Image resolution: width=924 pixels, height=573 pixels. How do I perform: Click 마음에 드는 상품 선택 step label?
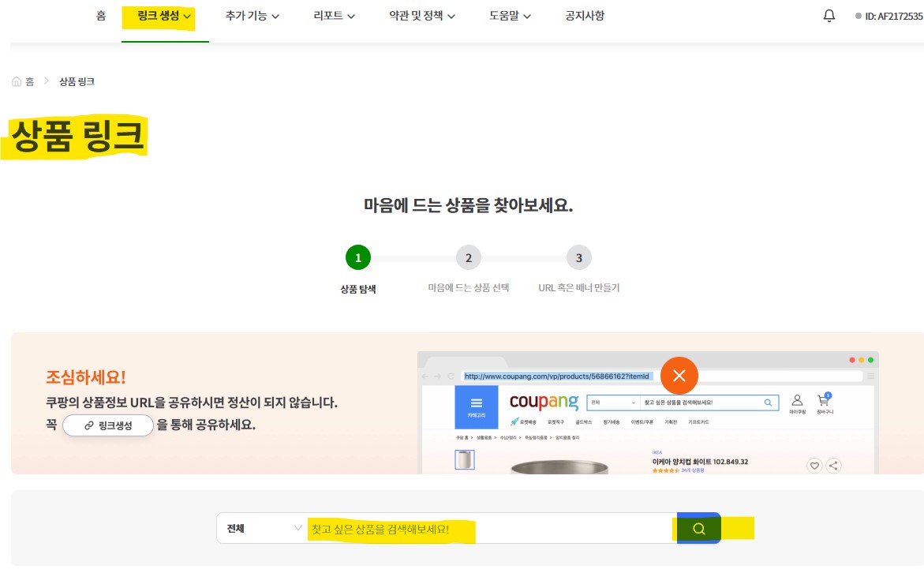469,287
